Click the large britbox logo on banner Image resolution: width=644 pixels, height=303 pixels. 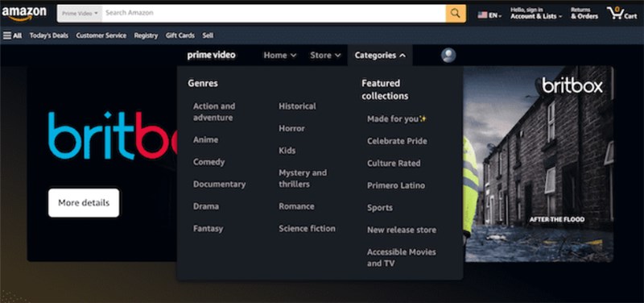tap(113, 135)
